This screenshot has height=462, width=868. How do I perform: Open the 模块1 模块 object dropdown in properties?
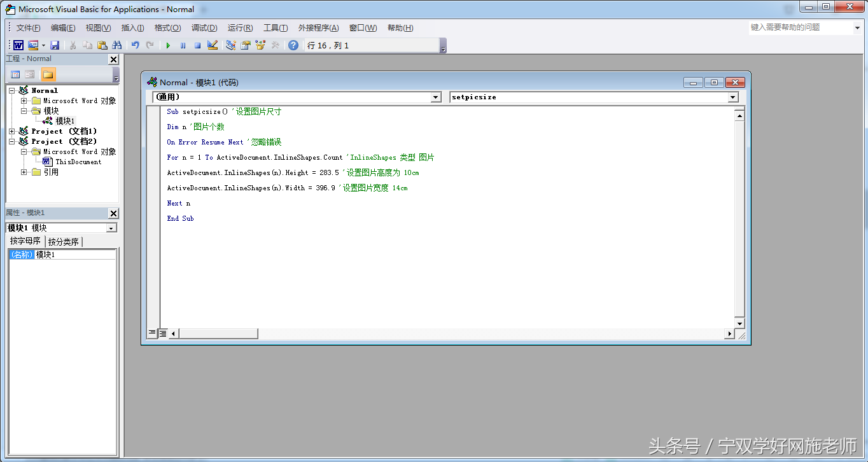pyautogui.click(x=111, y=228)
